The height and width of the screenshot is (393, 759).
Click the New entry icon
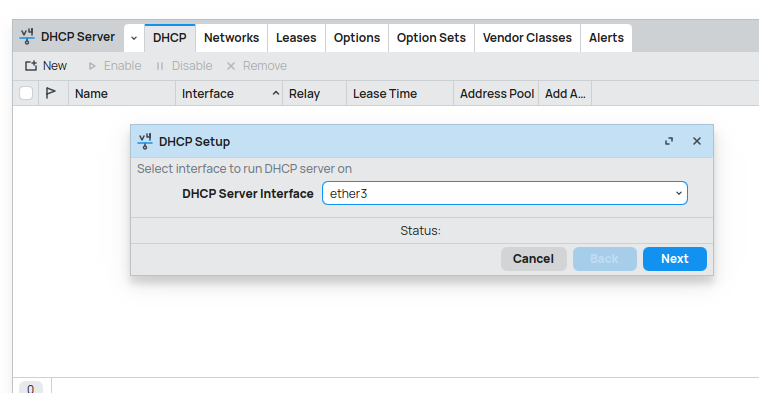pyautogui.click(x=31, y=66)
